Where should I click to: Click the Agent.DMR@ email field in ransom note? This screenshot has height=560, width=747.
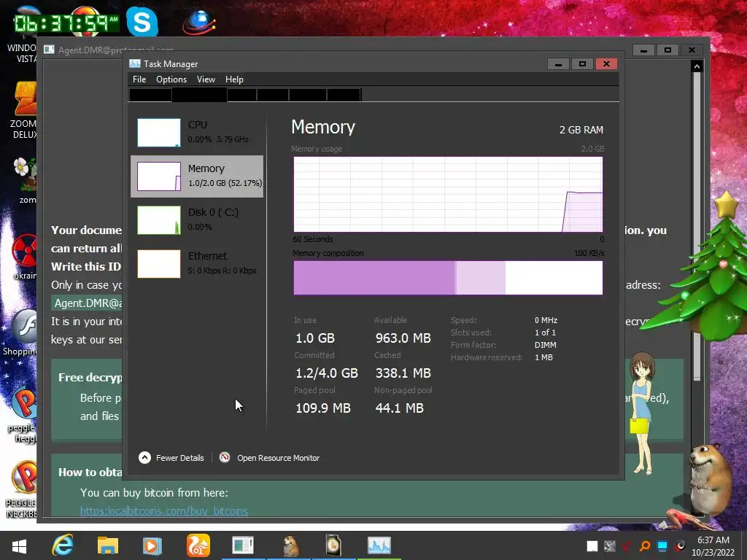click(87, 303)
